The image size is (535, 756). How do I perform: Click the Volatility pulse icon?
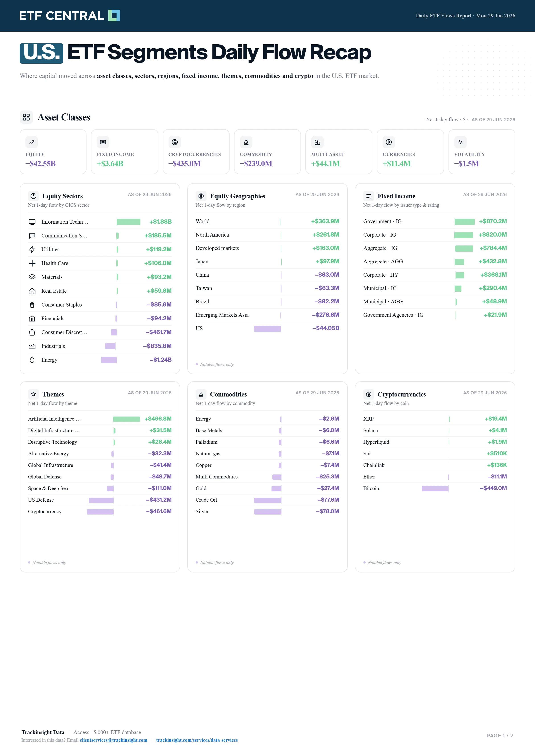[460, 142]
